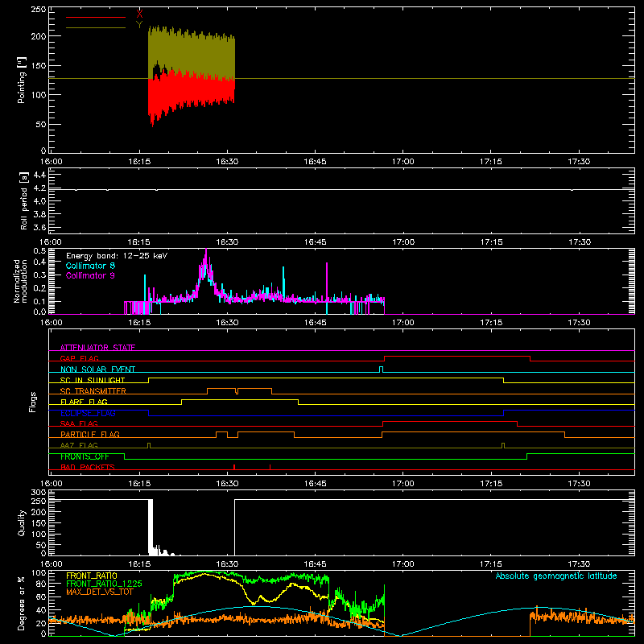Click the A47_FLAG label

[79, 445]
